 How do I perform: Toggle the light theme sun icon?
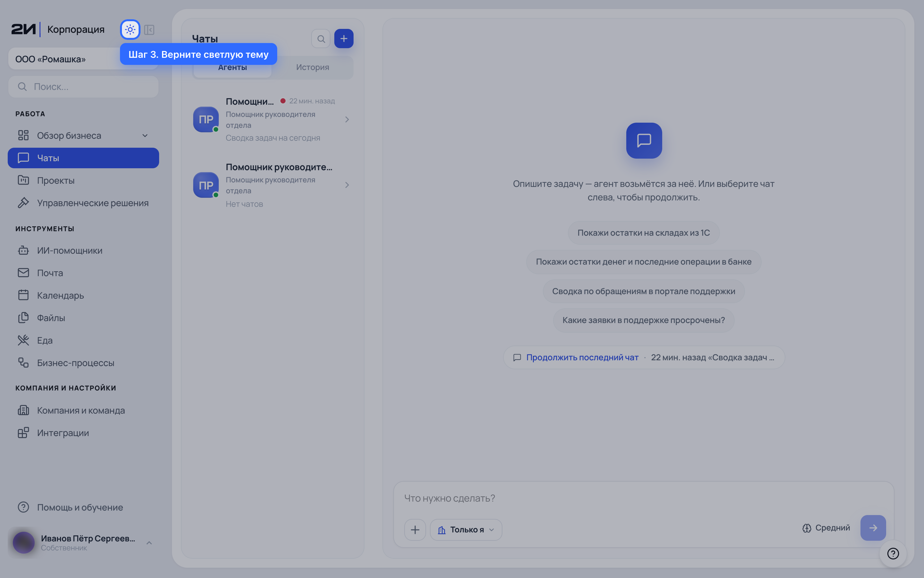130,30
